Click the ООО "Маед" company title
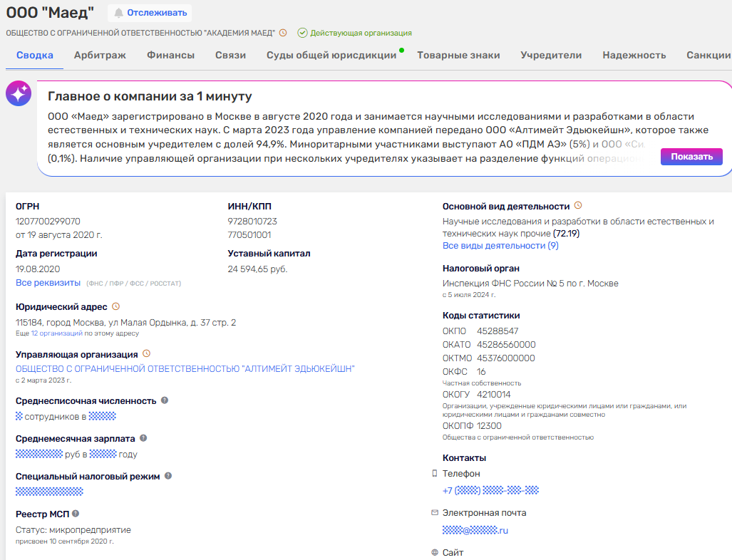This screenshot has width=732, height=560. click(x=50, y=13)
